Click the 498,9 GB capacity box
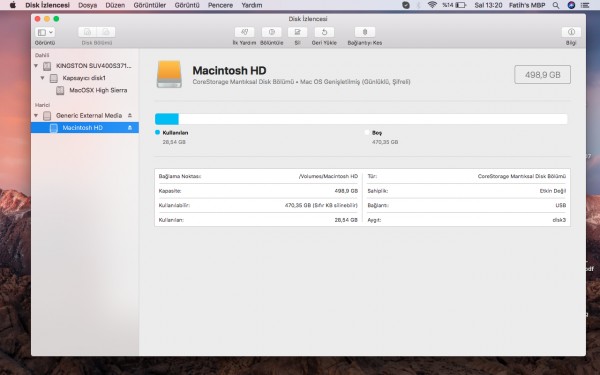 tap(542, 75)
